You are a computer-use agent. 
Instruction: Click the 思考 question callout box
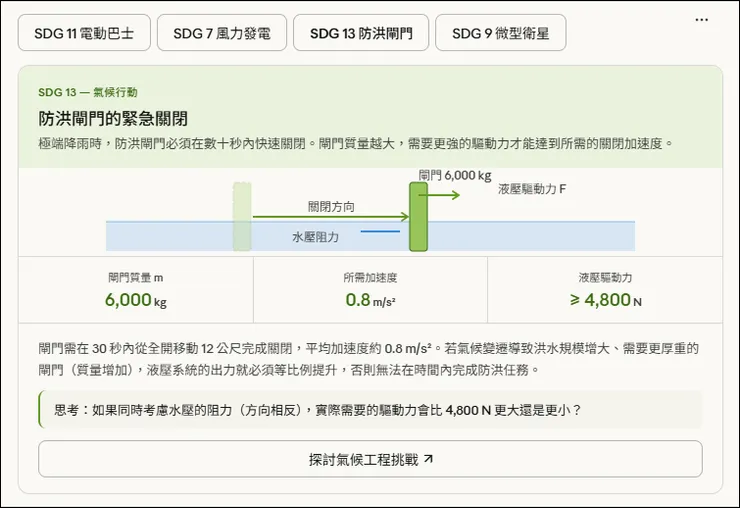coord(370,409)
